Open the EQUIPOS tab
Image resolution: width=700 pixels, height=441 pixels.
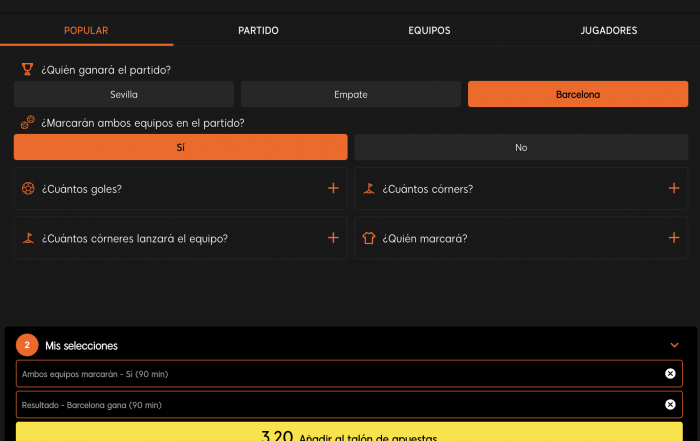click(429, 30)
